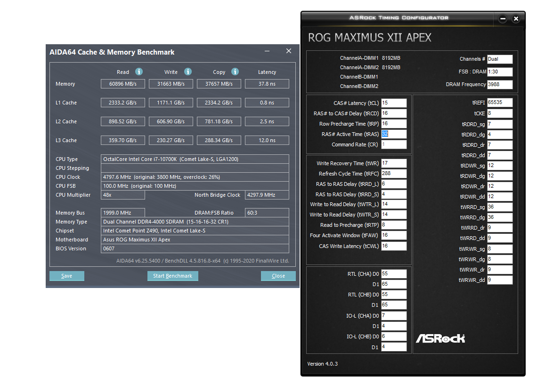Close the ASRock Timing Configurator window
The image size is (537, 392).
[x=516, y=19]
